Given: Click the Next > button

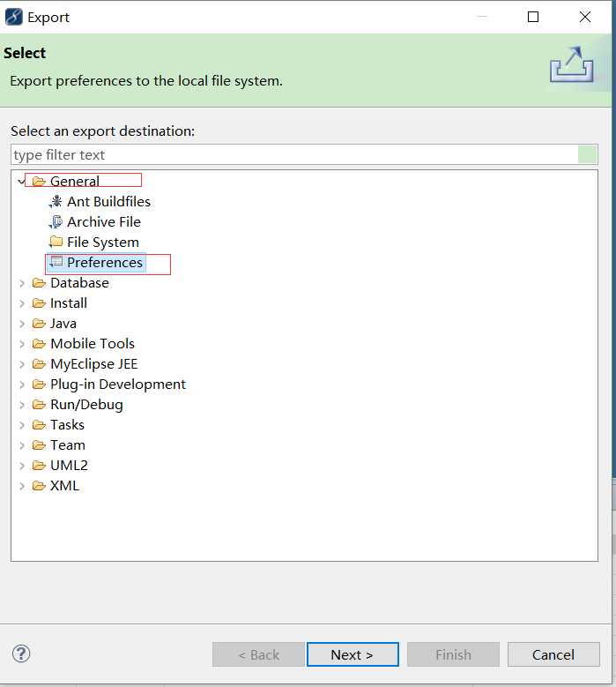Looking at the screenshot, I should point(353,654).
